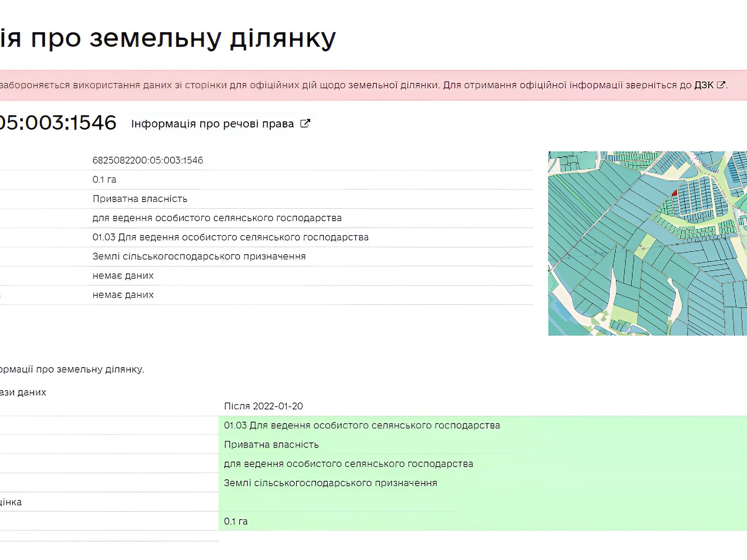
Task: Click external-link icon after Інформація про речові права
Action: tap(305, 124)
